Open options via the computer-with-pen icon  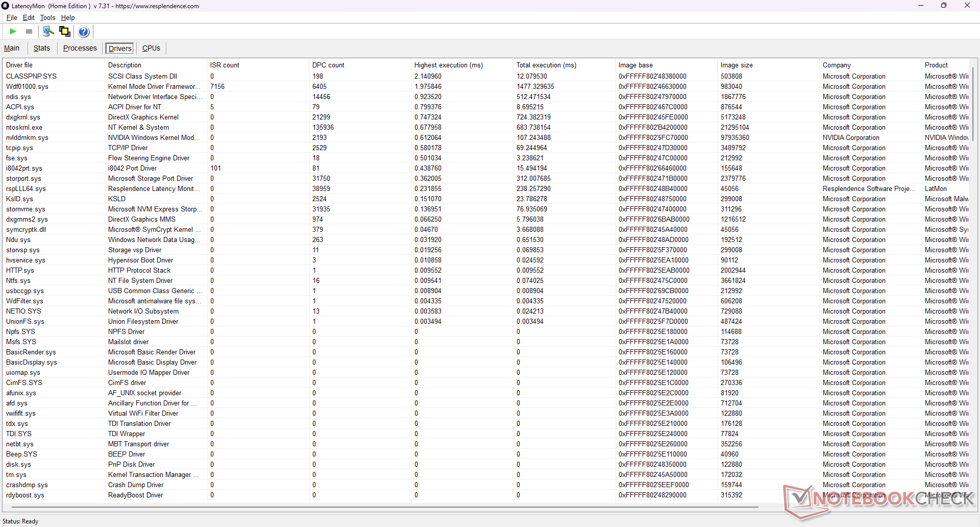48,32
